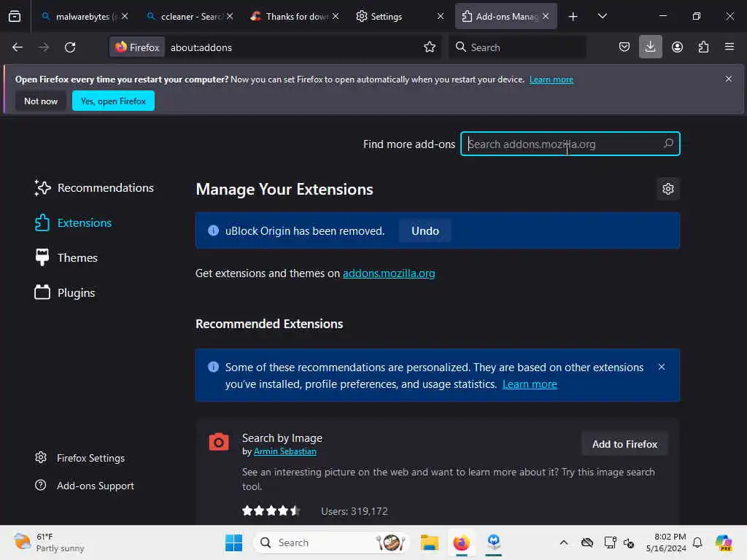747x560 pixels.
Task: Select the Extensions category
Action: tap(74, 223)
